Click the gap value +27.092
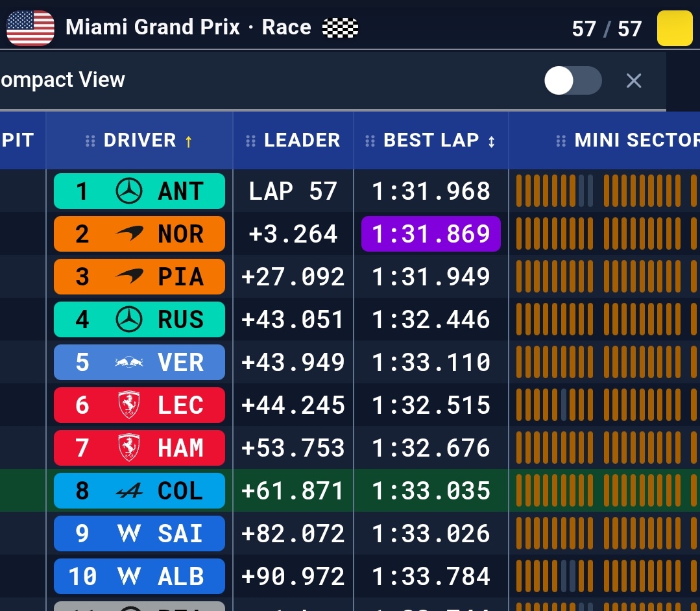Viewport: 700px width, 611px height. [293, 277]
